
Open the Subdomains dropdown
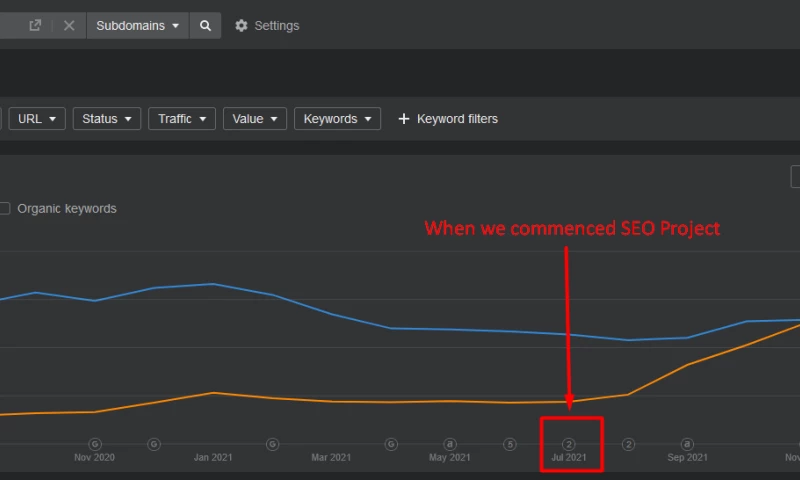click(x=138, y=25)
